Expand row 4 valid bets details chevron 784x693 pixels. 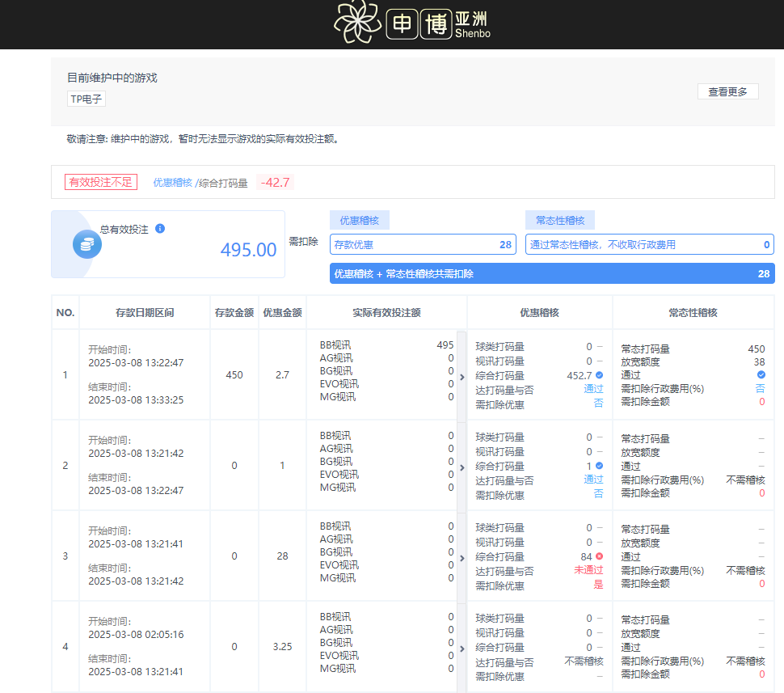click(461, 647)
